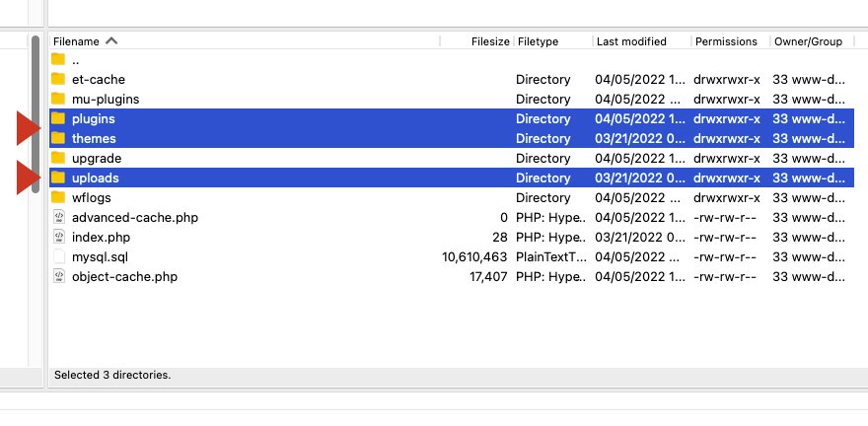Click the Permissions column header
This screenshot has width=868, height=426.
tap(726, 41)
